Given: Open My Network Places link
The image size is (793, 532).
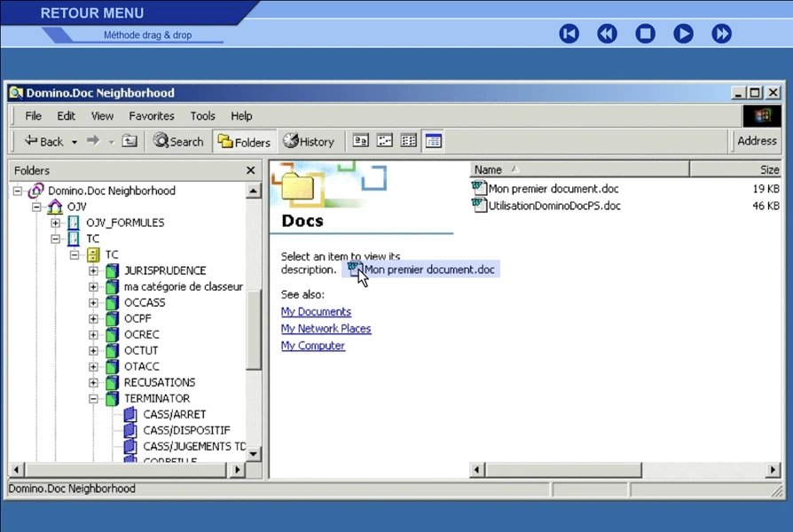Looking at the screenshot, I should tap(326, 329).
